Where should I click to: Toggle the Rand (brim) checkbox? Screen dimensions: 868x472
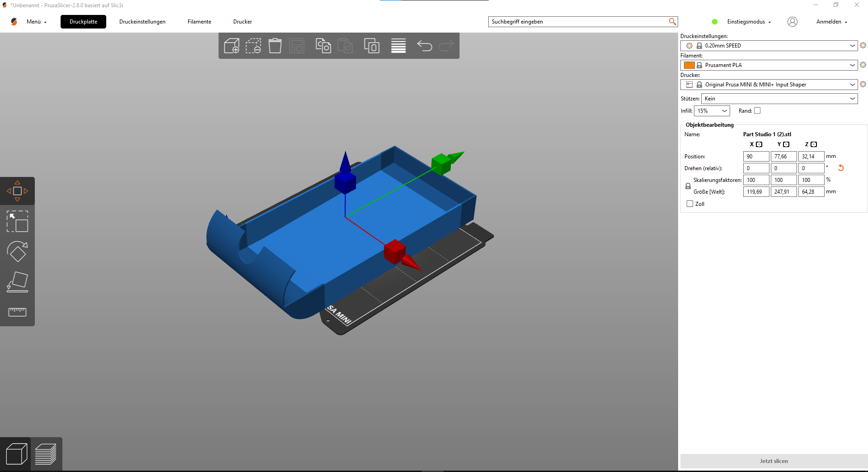[x=757, y=110]
